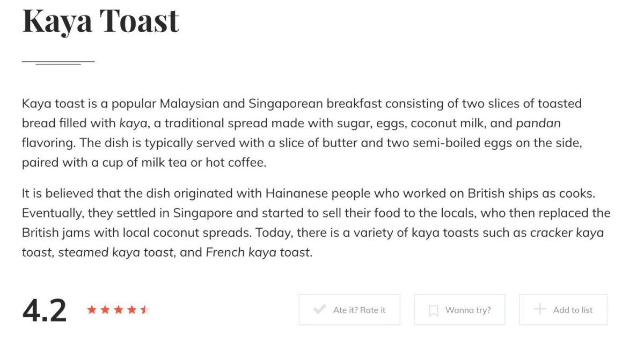Select the second red rating star

click(105, 309)
